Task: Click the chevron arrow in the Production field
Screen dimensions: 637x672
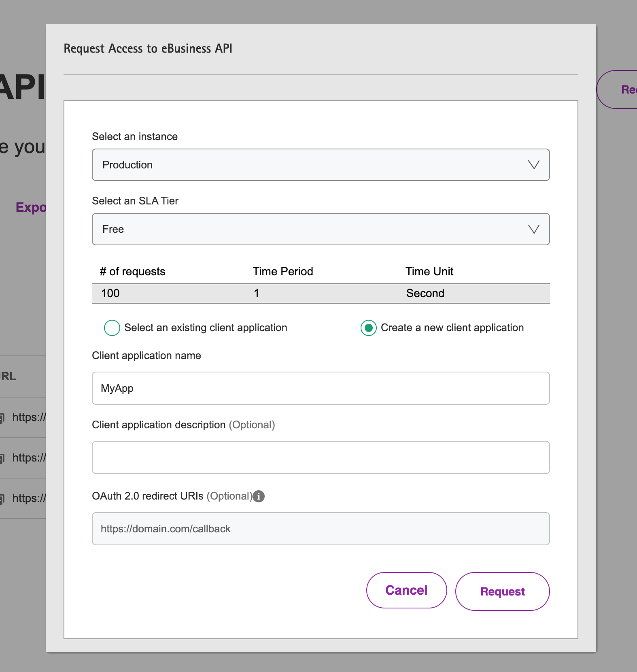Action: click(533, 165)
